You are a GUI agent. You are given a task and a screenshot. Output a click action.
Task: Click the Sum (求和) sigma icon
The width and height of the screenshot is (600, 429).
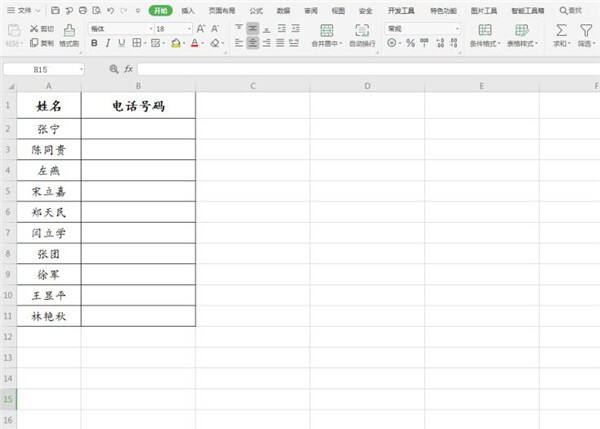(x=561, y=30)
